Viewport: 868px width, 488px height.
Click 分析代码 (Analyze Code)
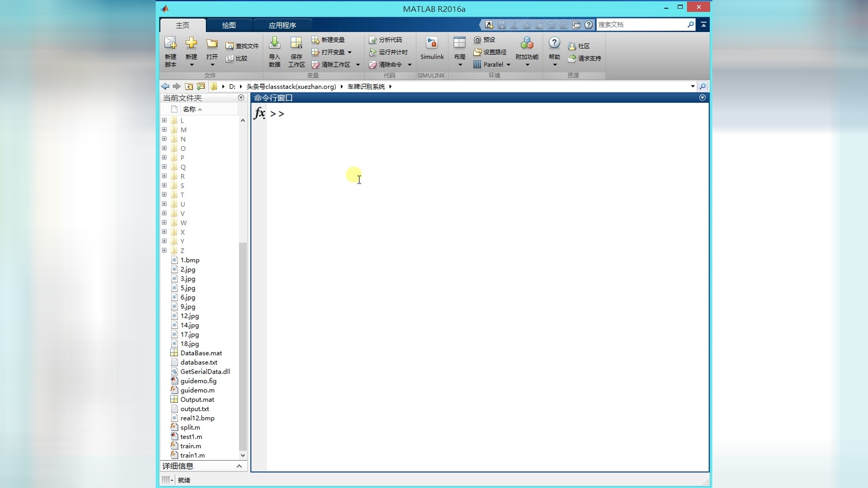(385, 40)
